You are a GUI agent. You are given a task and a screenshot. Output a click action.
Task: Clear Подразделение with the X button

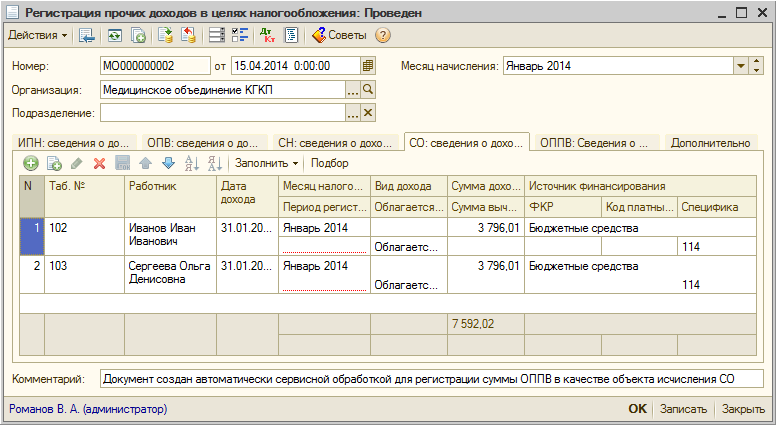368,112
